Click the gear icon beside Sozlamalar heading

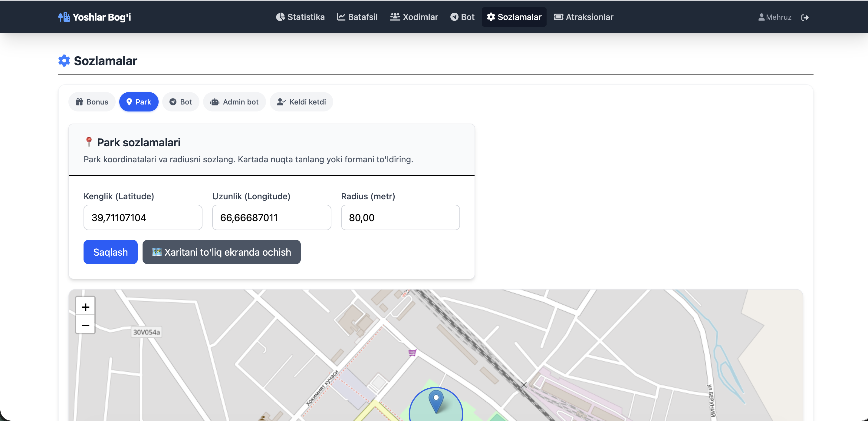[64, 61]
